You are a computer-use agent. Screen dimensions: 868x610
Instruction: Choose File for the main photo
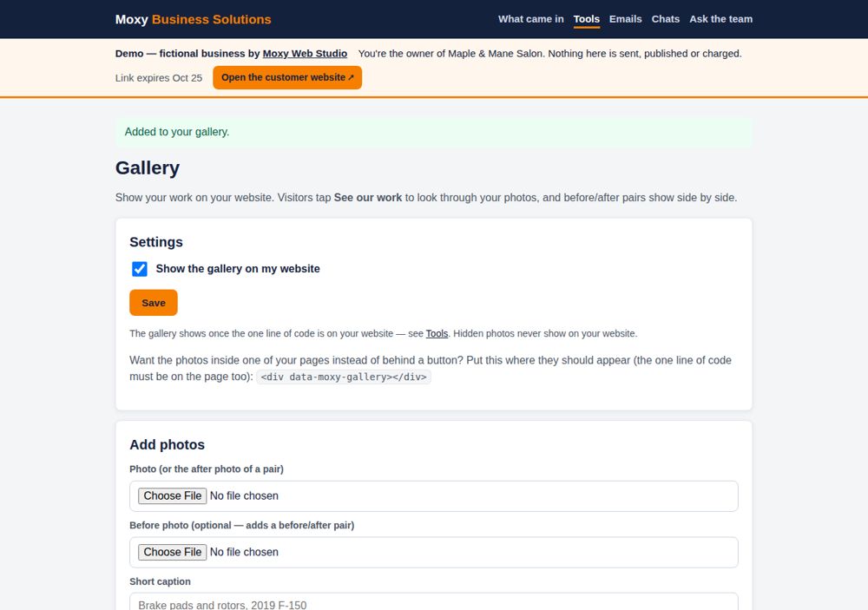click(x=172, y=496)
